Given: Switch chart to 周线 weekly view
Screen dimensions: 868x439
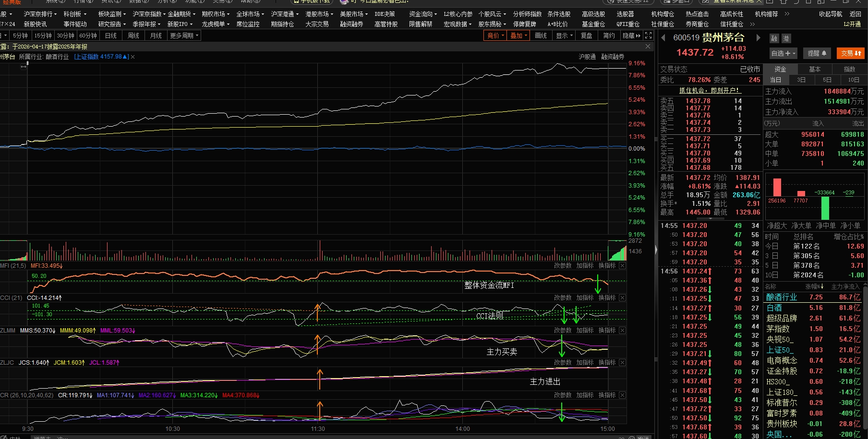Looking at the screenshot, I should (x=133, y=36).
